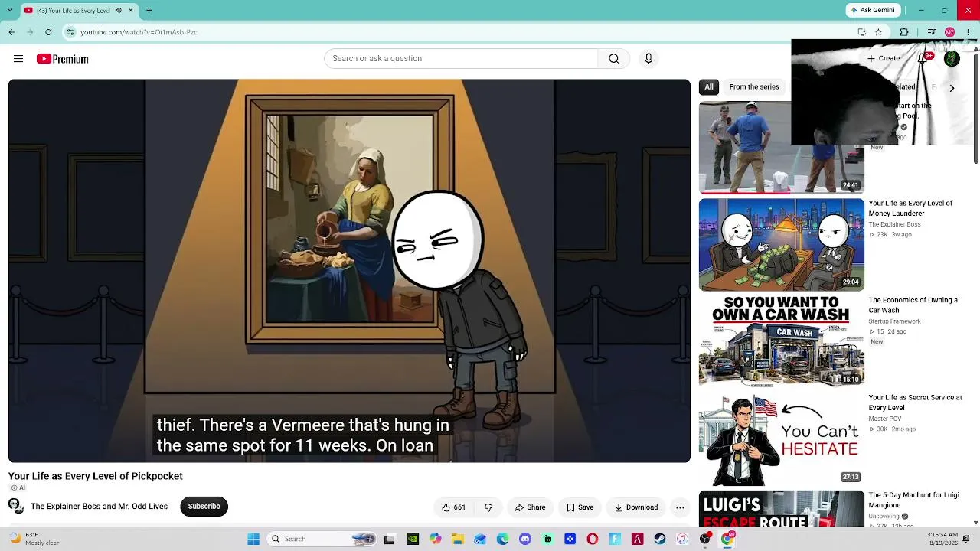Select the From the series chip
Screen dimensions: 980x551
coord(754,87)
